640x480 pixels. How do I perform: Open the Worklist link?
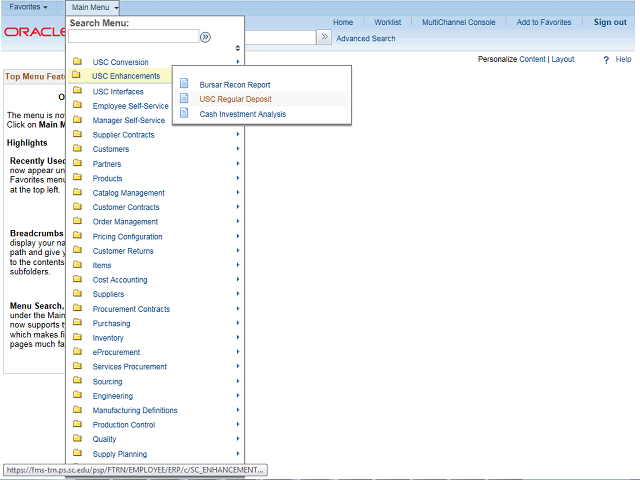tap(387, 22)
